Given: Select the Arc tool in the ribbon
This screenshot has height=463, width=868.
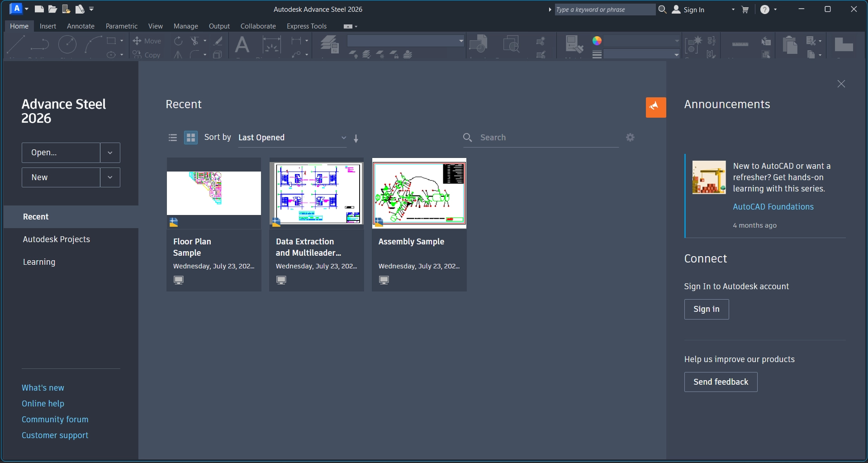Looking at the screenshot, I should tap(94, 45).
